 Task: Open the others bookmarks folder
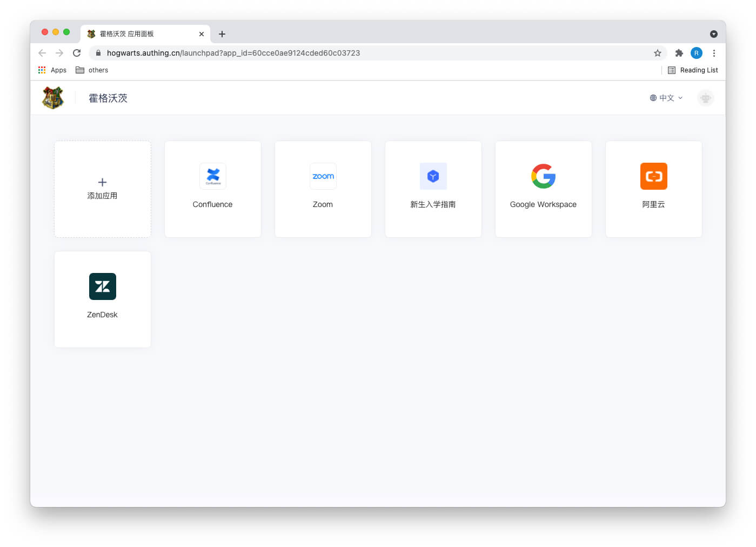click(x=92, y=70)
